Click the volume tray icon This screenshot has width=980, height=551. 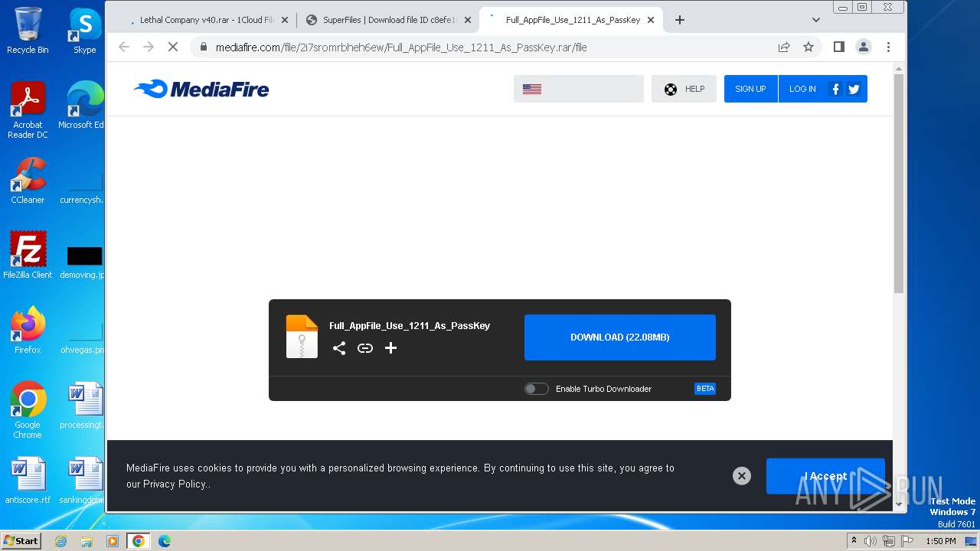tap(871, 541)
